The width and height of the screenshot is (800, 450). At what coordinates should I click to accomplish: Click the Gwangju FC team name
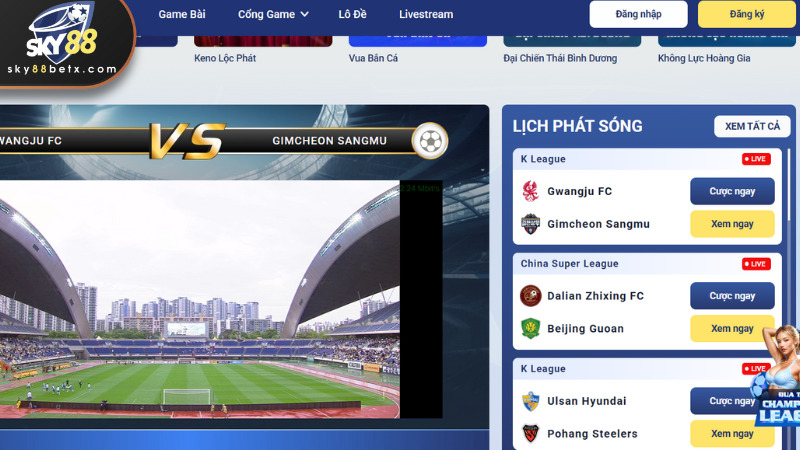pos(579,191)
